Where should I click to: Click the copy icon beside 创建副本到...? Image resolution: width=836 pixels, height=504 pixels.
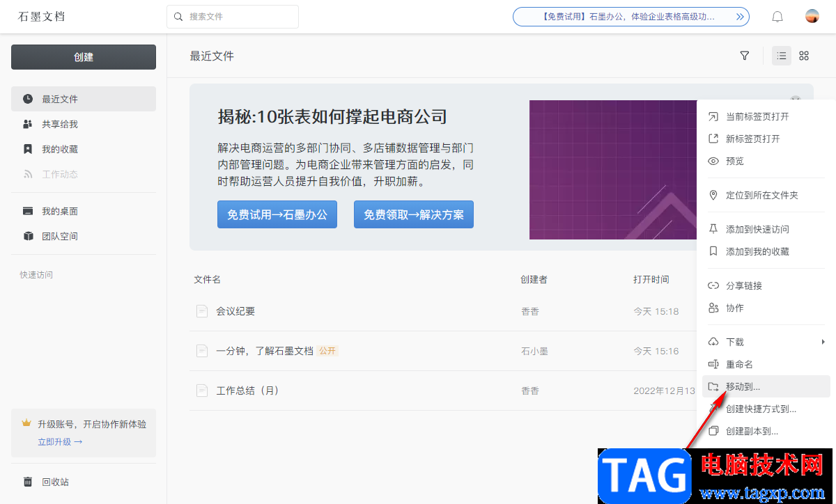(x=713, y=431)
